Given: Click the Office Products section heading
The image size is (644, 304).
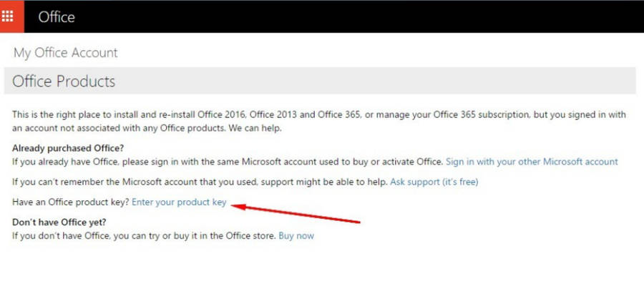Looking at the screenshot, I should [64, 82].
